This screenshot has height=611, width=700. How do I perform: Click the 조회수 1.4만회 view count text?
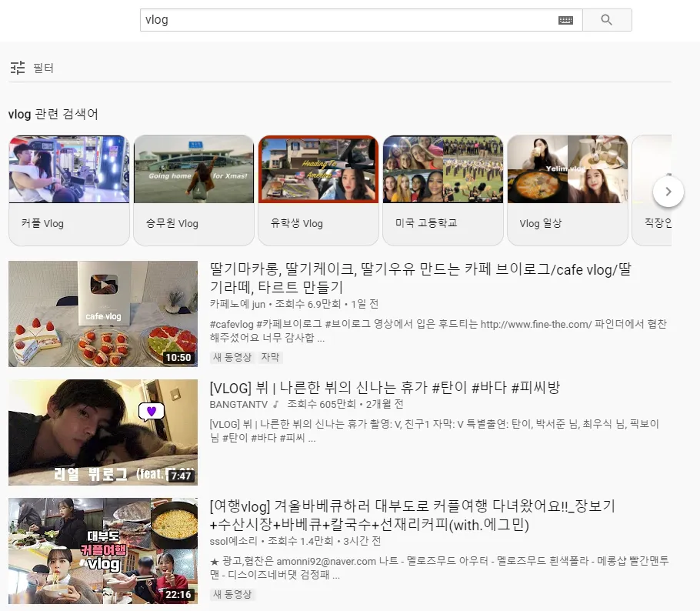tap(301, 541)
